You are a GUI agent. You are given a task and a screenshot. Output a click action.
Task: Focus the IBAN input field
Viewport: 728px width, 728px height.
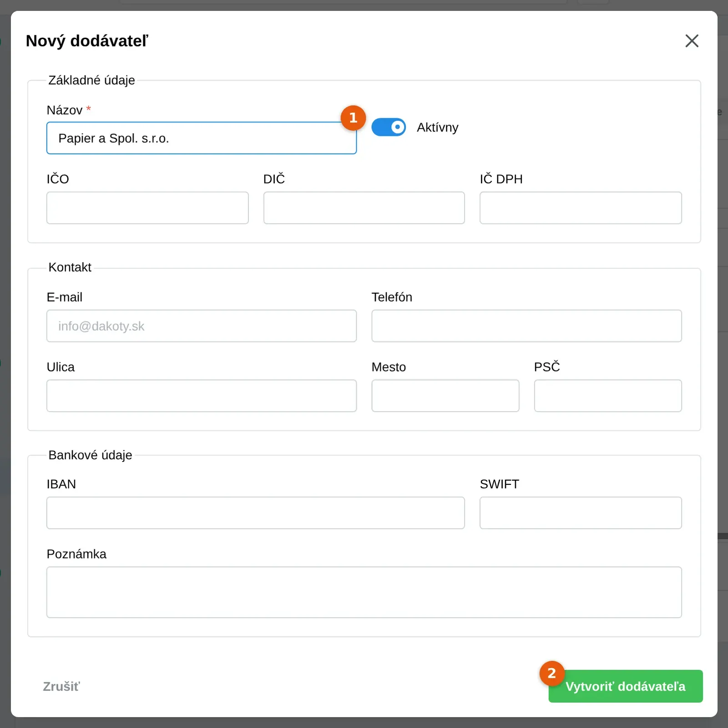click(256, 513)
